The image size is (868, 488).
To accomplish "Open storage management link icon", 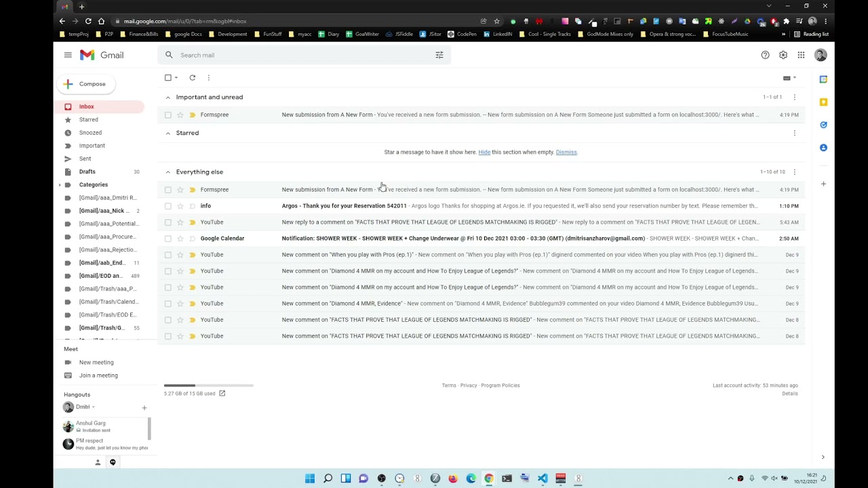I will (x=222, y=393).
